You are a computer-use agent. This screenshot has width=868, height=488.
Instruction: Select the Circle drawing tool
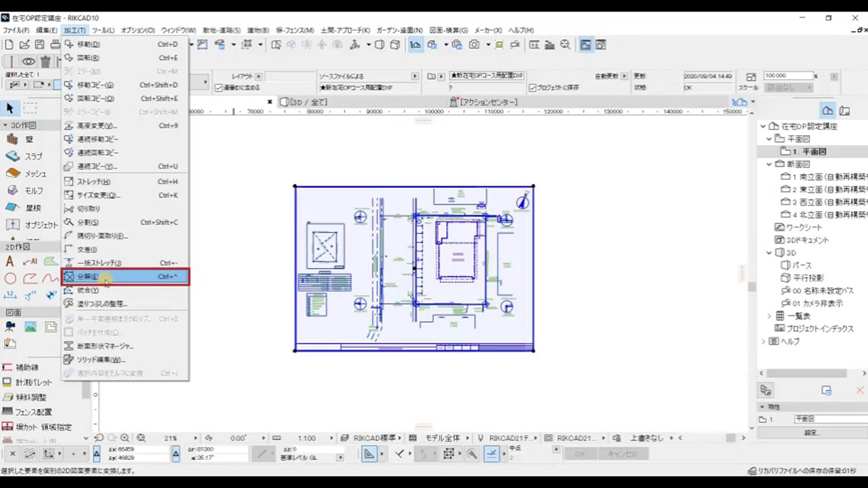10,278
